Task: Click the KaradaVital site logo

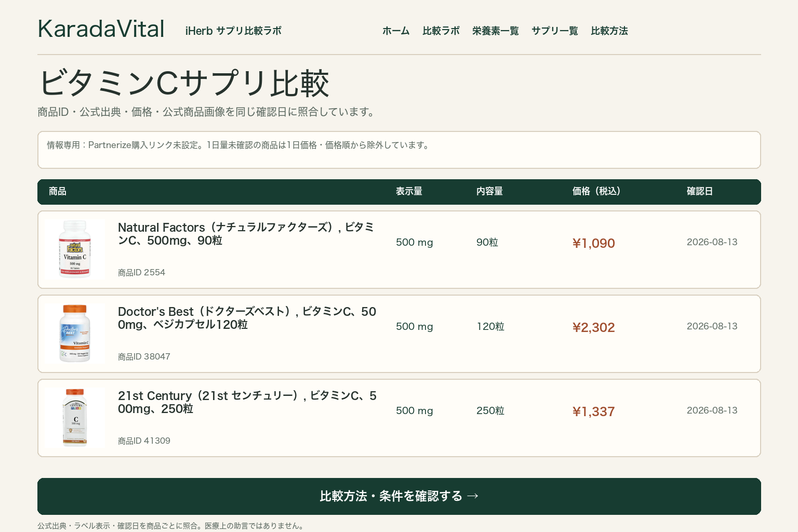Action: coord(101,29)
